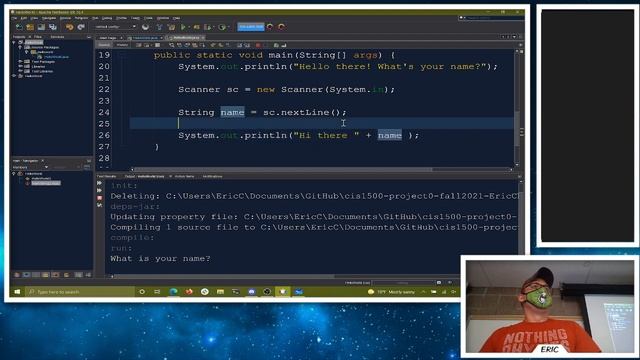Open Microsoft Edge from the taskbar
Viewport: 640px width, 360px height.
[x=173, y=291]
